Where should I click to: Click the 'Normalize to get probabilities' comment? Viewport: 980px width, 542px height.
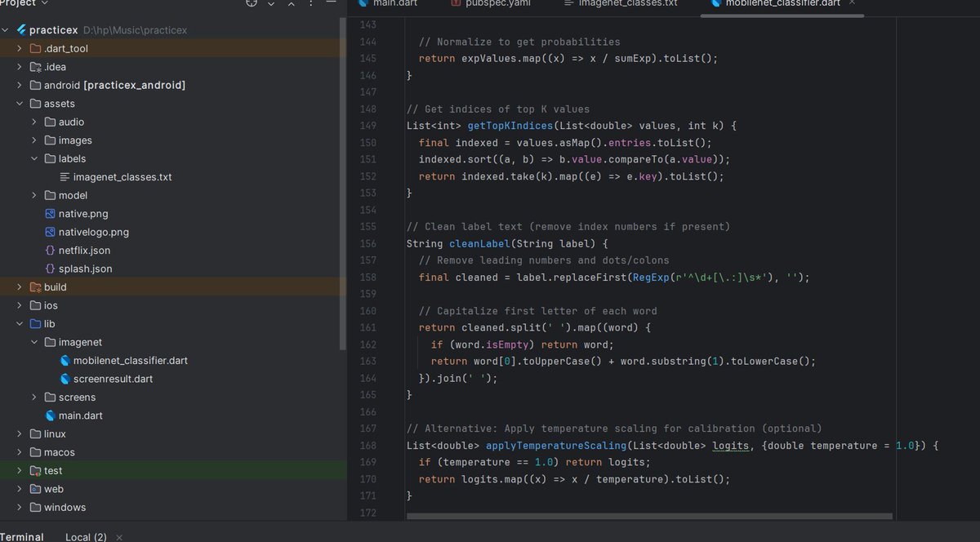point(519,42)
